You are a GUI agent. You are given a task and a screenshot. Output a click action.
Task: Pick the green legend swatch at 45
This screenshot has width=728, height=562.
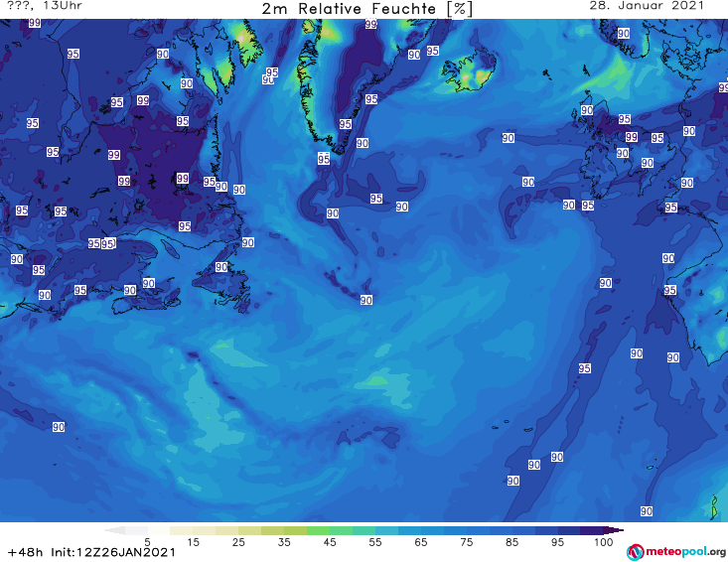point(319,530)
